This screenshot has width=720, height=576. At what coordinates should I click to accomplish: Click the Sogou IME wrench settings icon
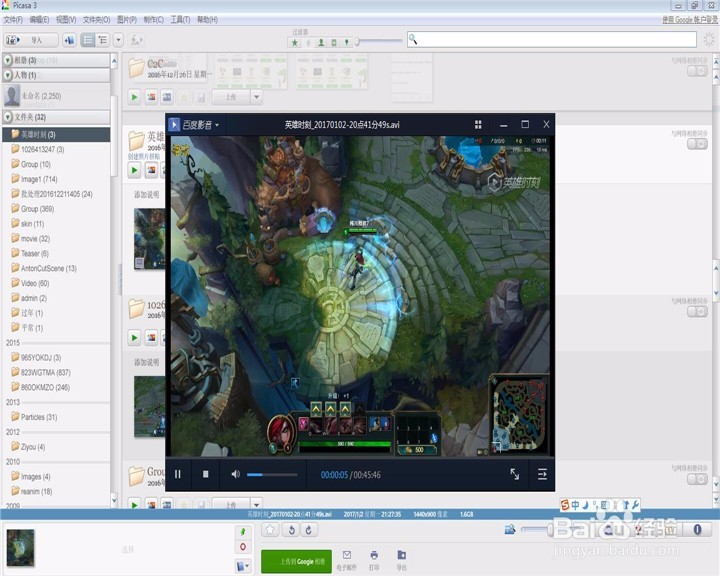click(636, 505)
